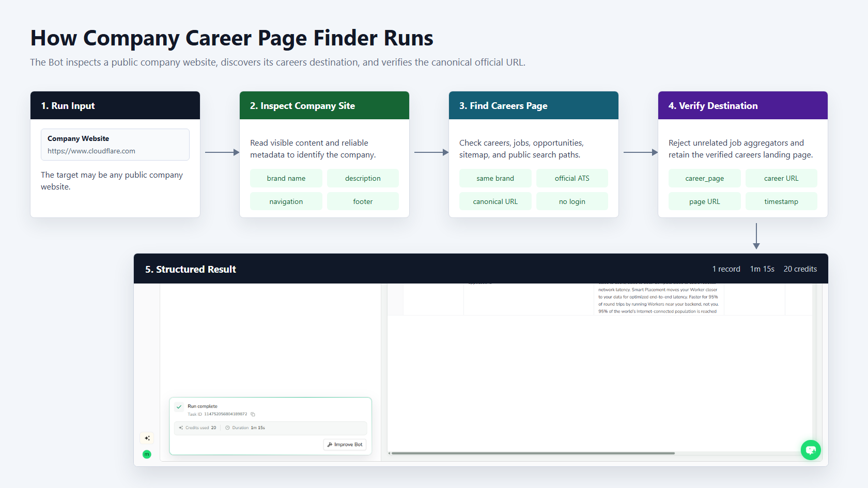Copy the Task ID with the copy icon
This screenshot has height=488, width=868.
tap(253, 414)
